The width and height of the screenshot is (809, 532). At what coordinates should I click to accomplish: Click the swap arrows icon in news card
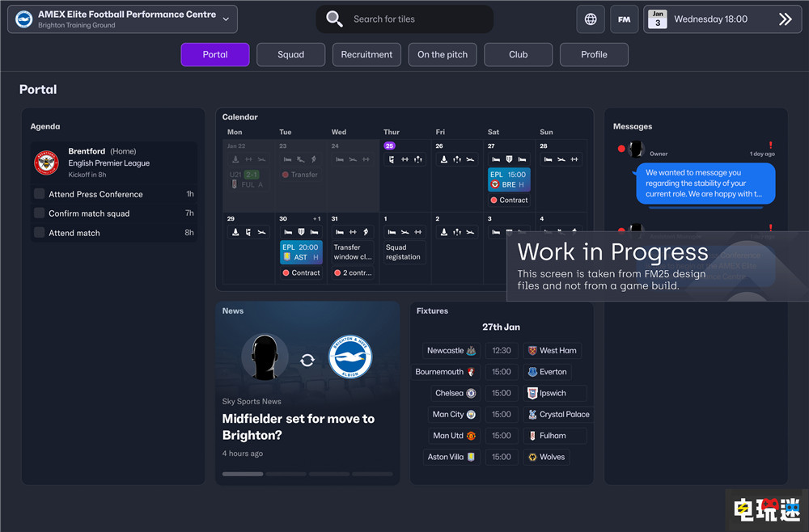pyautogui.click(x=307, y=360)
